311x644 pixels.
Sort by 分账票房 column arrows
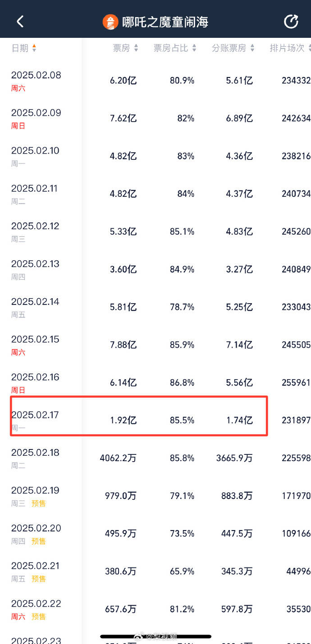tap(252, 48)
